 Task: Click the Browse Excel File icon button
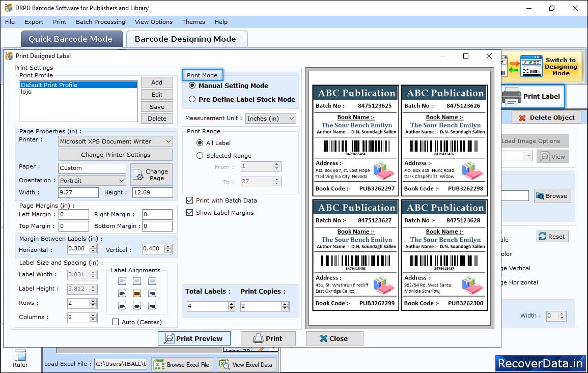click(x=182, y=364)
